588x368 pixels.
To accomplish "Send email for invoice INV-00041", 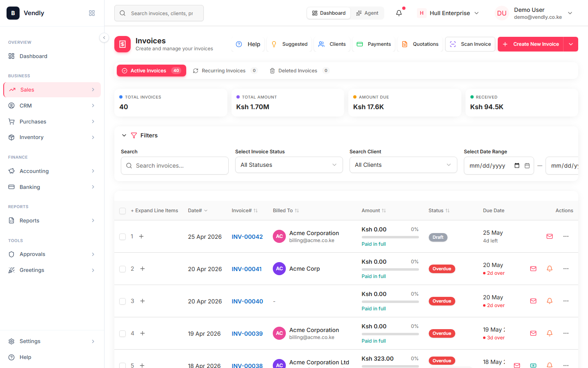I will point(533,269).
